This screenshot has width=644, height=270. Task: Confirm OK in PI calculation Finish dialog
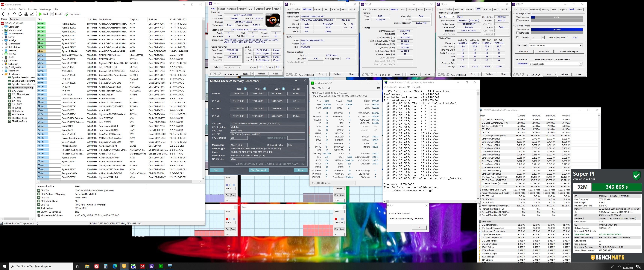(x=419, y=228)
